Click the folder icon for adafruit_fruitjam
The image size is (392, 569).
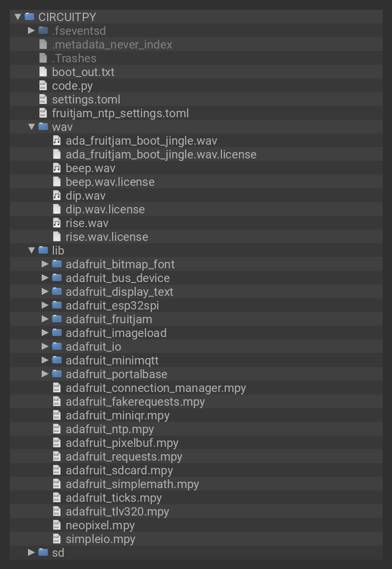(57, 319)
